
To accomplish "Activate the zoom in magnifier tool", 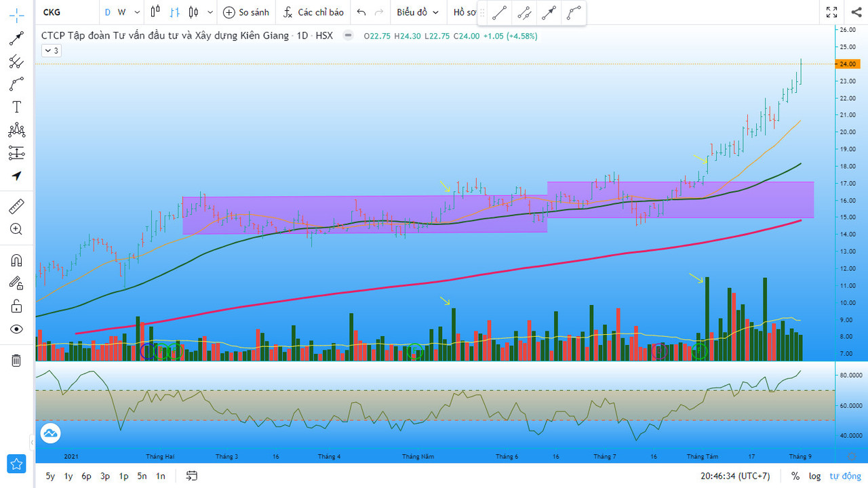I will (x=16, y=229).
